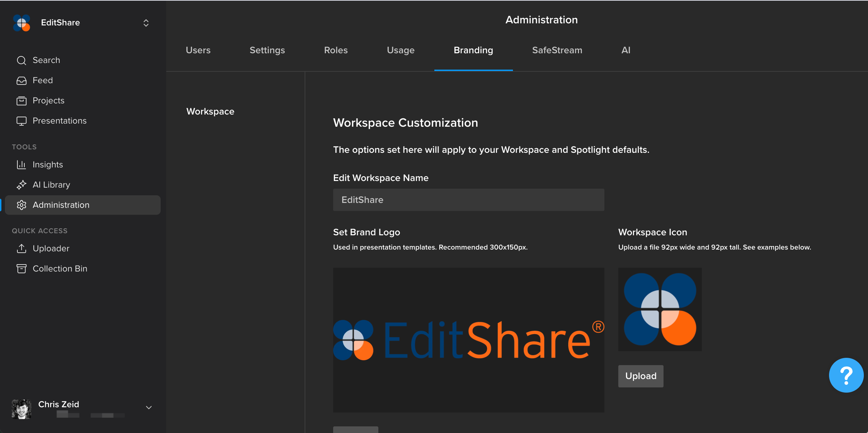
Task: Open AI Library from the sidebar label
Action: [51, 185]
